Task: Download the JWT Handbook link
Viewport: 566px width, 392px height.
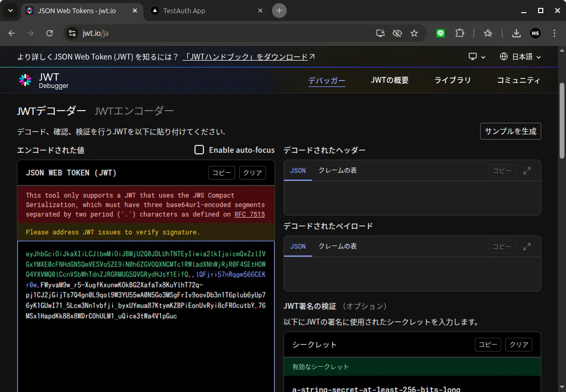Action: click(248, 57)
